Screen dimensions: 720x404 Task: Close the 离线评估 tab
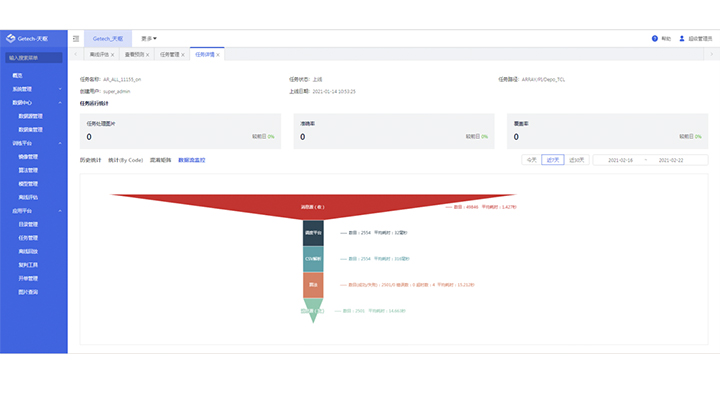[112, 55]
